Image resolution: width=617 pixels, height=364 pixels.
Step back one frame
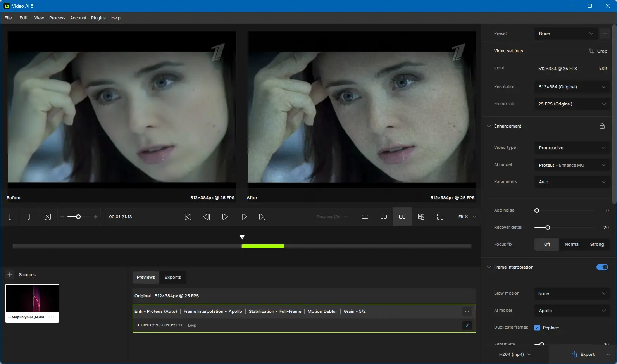tap(207, 217)
